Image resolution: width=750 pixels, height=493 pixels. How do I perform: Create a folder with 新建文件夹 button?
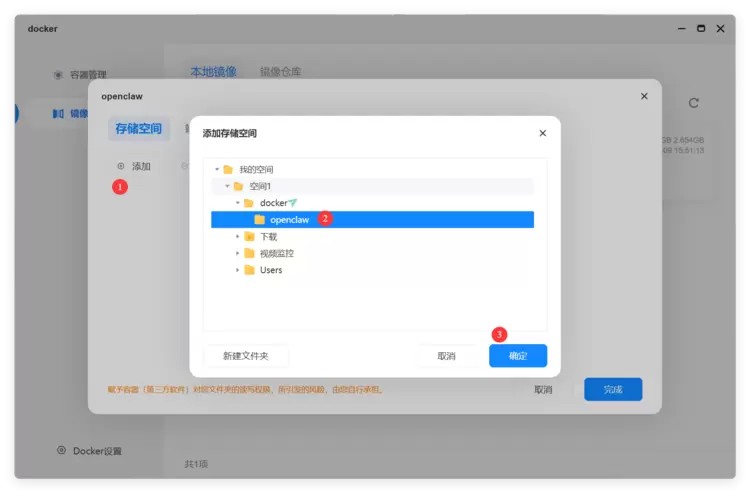click(246, 356)
